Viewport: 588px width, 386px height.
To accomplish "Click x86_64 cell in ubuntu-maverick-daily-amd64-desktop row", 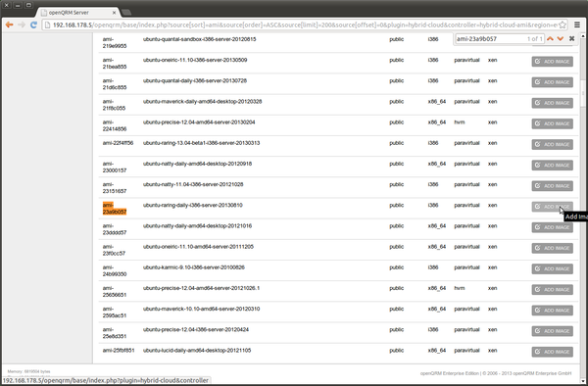I will (x=437, y=102).
